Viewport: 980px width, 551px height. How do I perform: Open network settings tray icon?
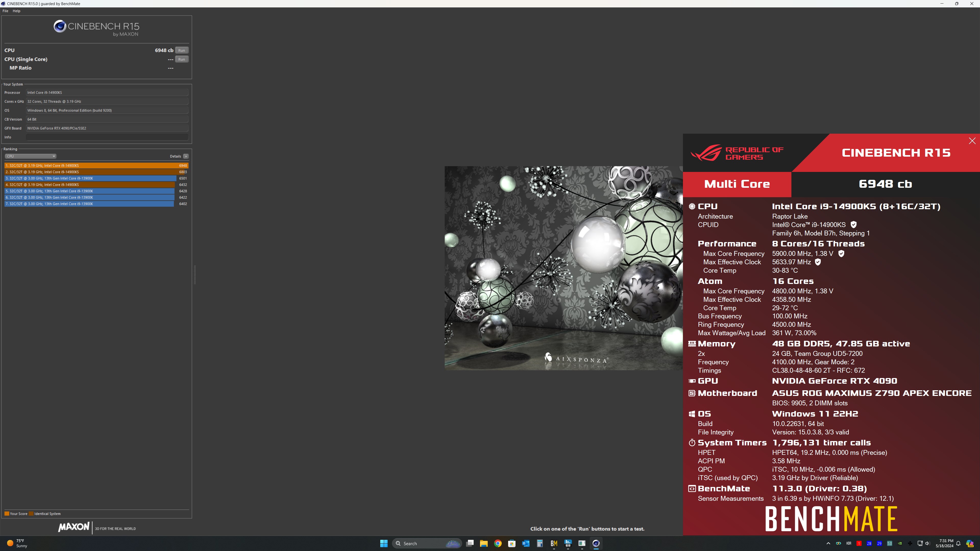pyautogui.click(x=920, y=543)
